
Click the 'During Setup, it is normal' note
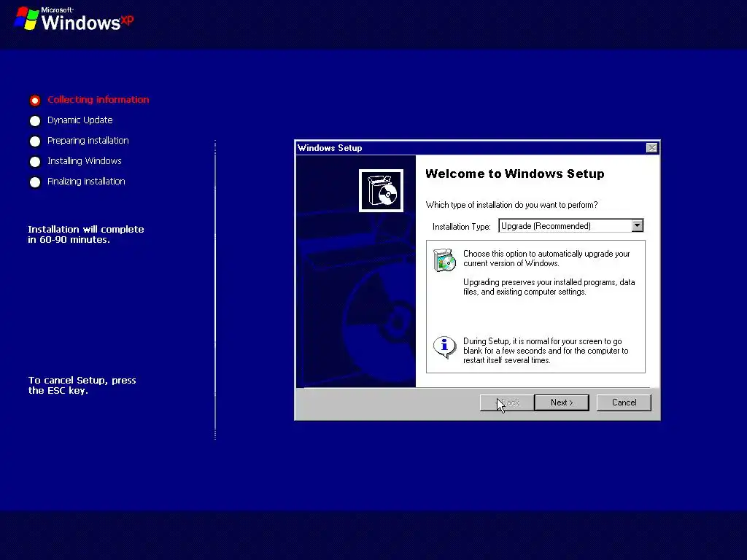(x=546, y=351)
